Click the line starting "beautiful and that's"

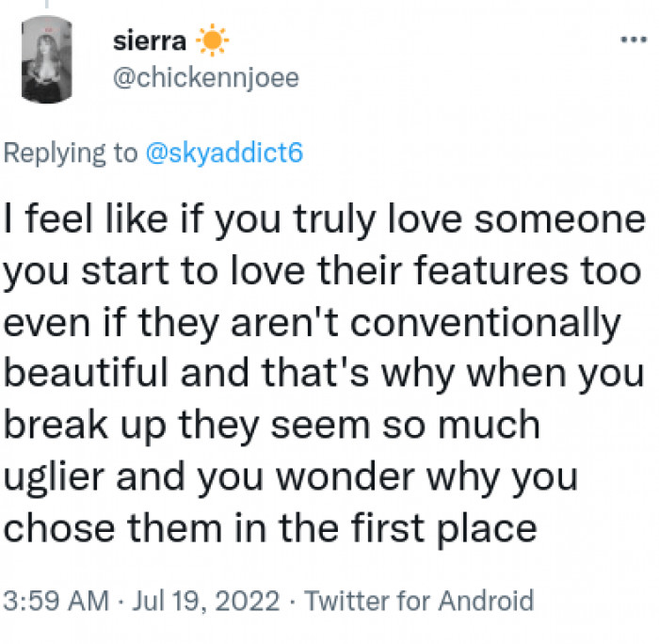[325, 375]
